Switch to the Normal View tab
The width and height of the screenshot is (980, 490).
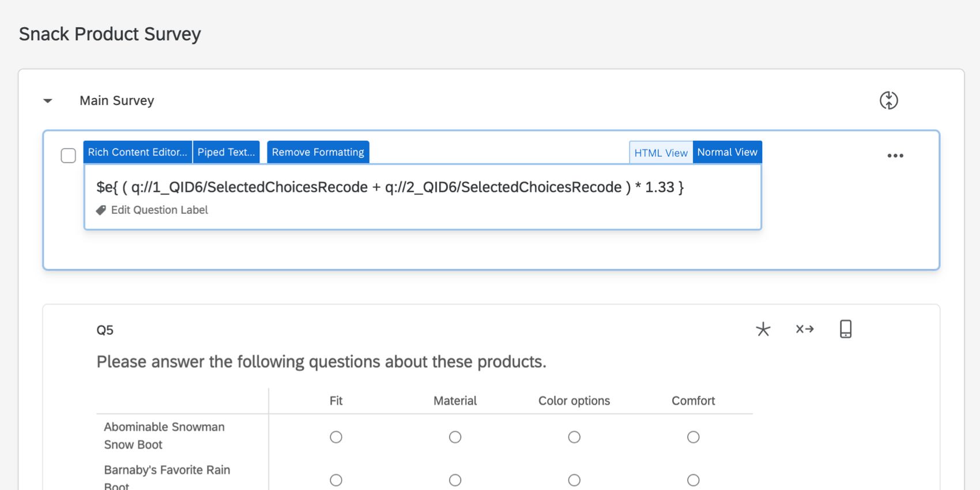[x=727, y=152]
